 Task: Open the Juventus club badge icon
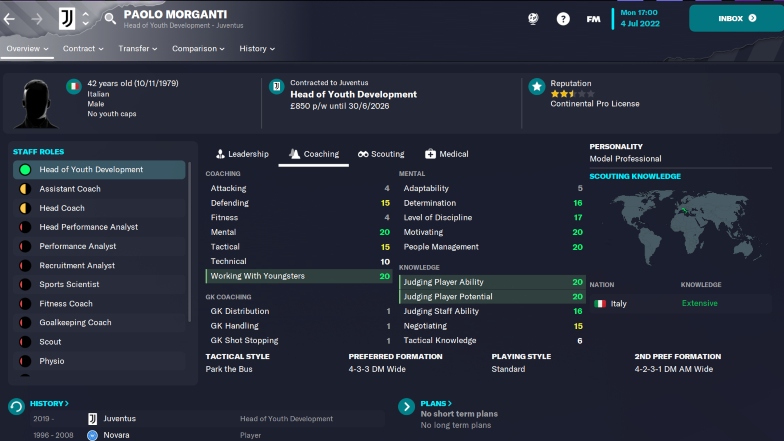coord(67,19)
